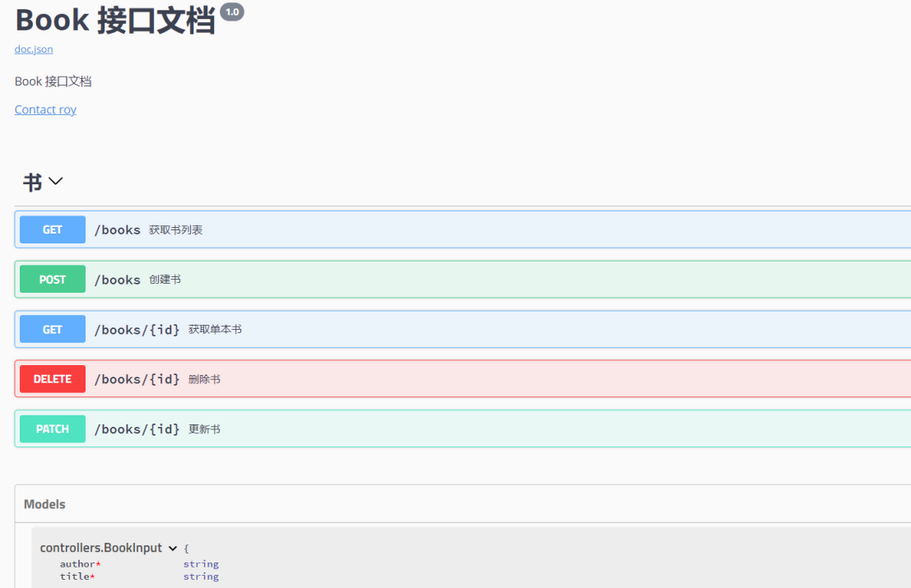This screenshot has width=911, height=588.
Task: Click the GET badge on /books endpoint
Action: (52, 229)
